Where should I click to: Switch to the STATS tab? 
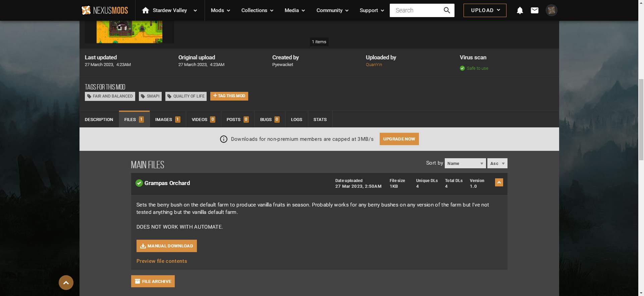tap(320, 119)
